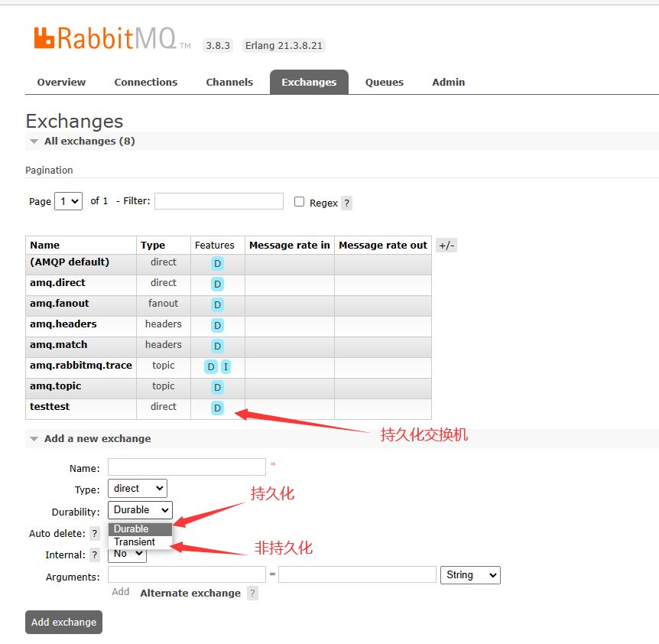Open the testtest exchange
Screen dimensions: 659x644
point(50,406)
